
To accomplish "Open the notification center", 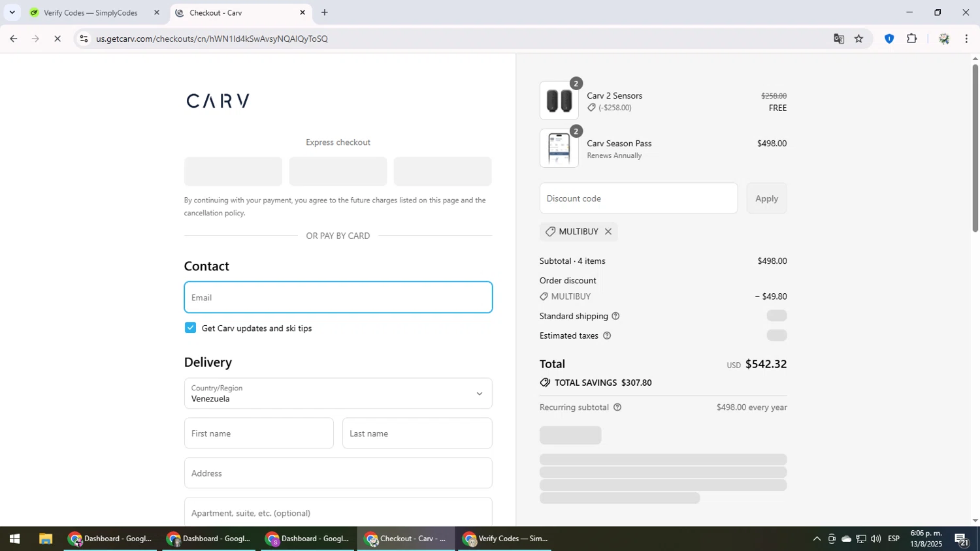I will tap(962, 539).
